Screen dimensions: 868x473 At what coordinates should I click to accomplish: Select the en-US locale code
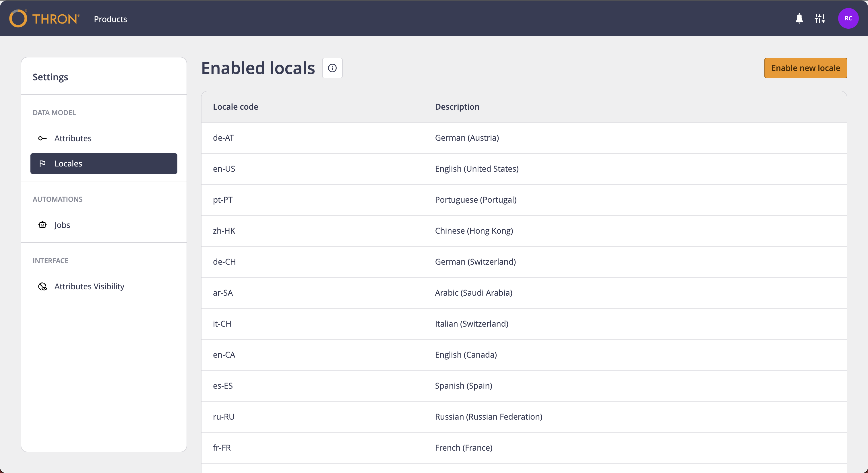(224, 169)
